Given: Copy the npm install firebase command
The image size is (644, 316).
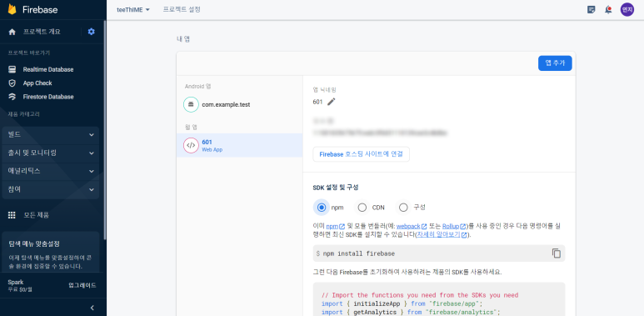Looking at the screenshot, I should (x=557, y=253).
